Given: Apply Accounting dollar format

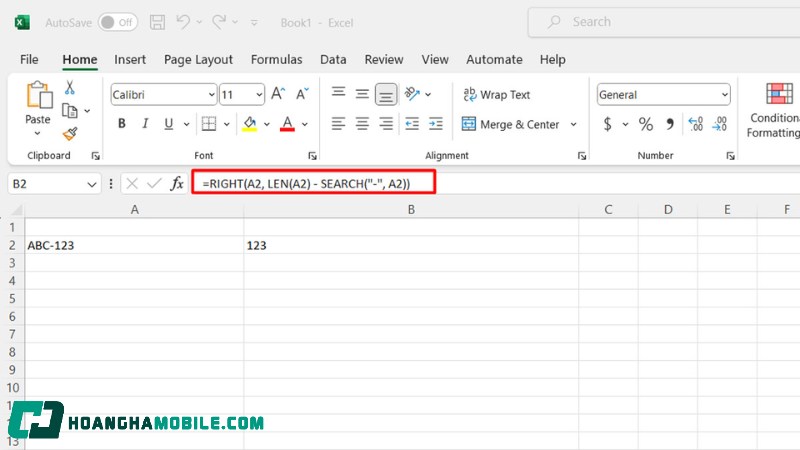Looking at the screenshot, I should (x=607, y=124).
